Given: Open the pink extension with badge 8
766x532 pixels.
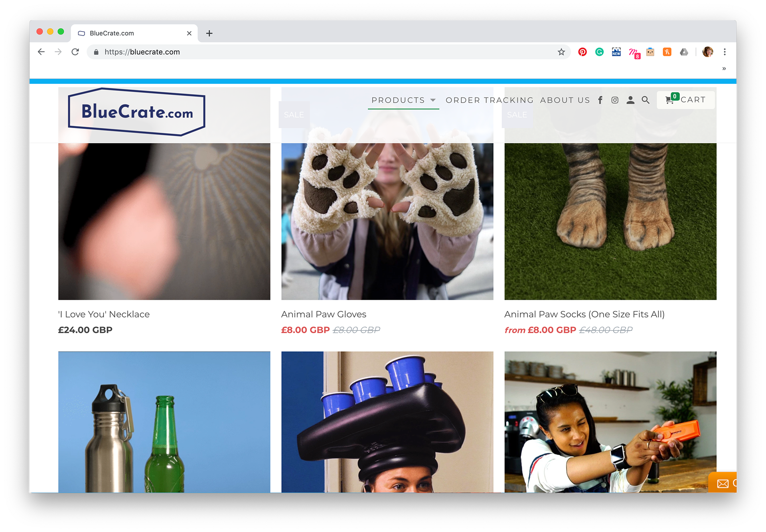Looking at the screenshot, I should coord(634,53).
